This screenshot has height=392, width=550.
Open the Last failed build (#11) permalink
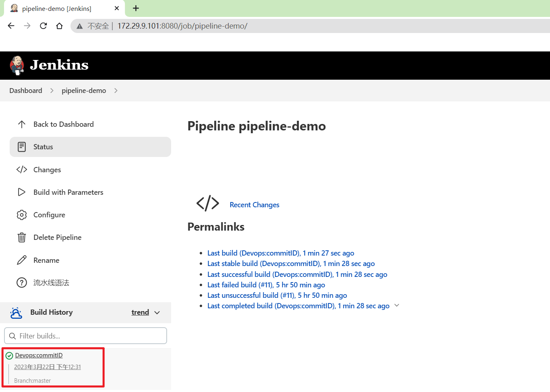click(266, 285)
